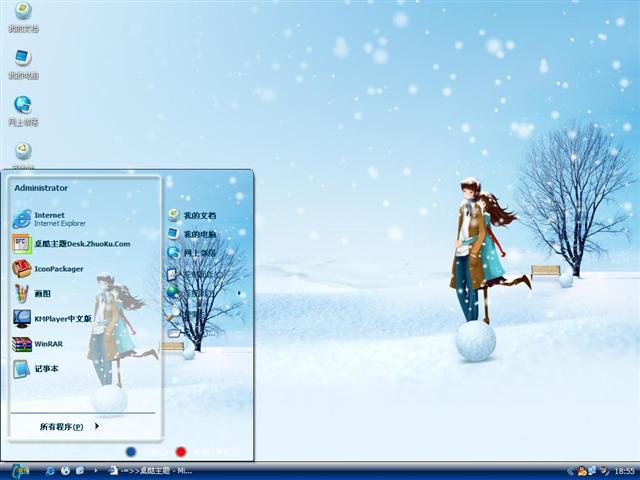Click the Start button on taskbar
This screenshot has width=640, height=480.
point(21,471)
